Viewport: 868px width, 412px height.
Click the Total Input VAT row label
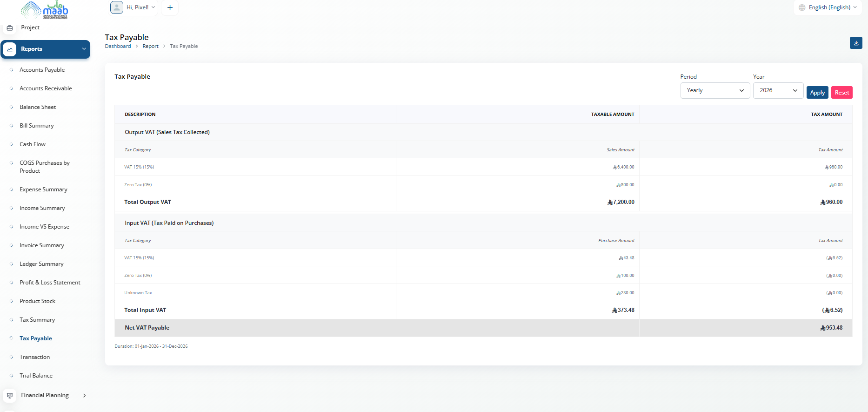click(145, 310)
